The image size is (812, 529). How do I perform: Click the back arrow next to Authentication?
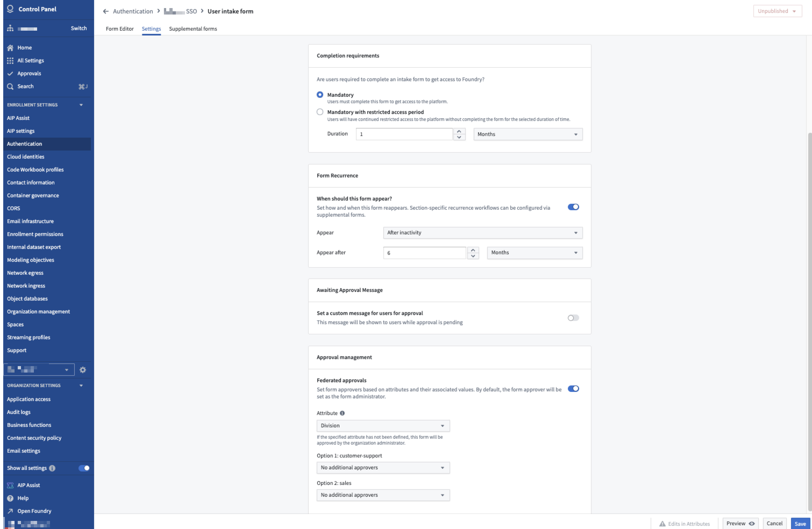pyautogui.click(x=106, y=11)
